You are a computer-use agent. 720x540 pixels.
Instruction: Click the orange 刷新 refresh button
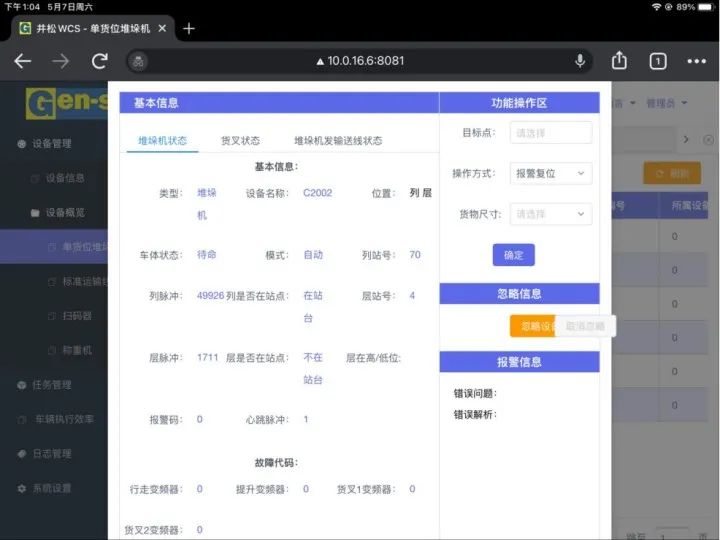tap(671, 174)
